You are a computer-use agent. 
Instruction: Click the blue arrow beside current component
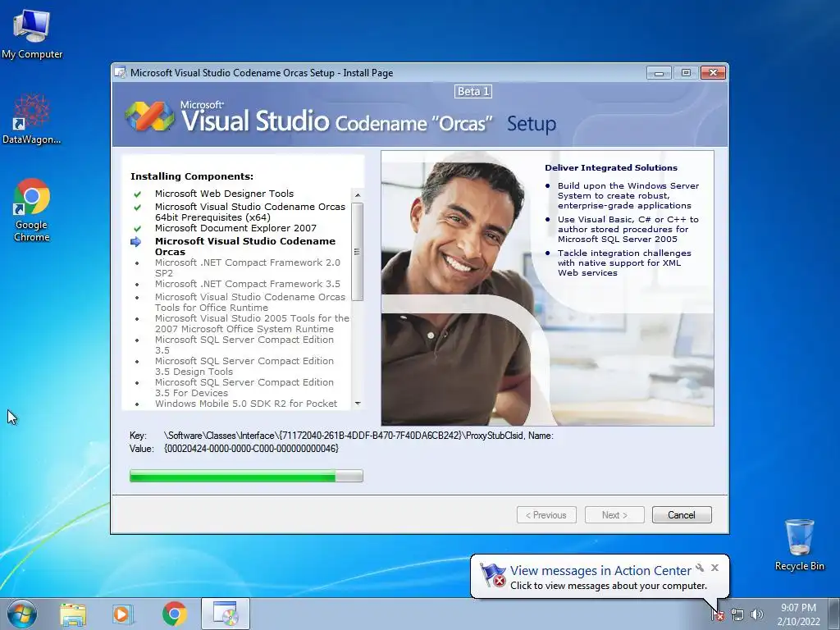point(136,242)
